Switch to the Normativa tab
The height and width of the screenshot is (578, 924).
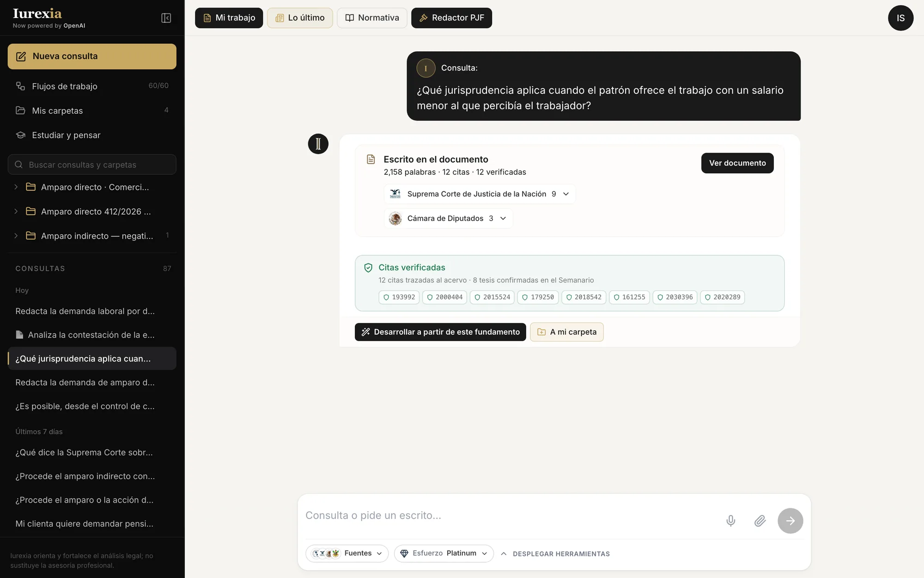click(x=372, y=18)
